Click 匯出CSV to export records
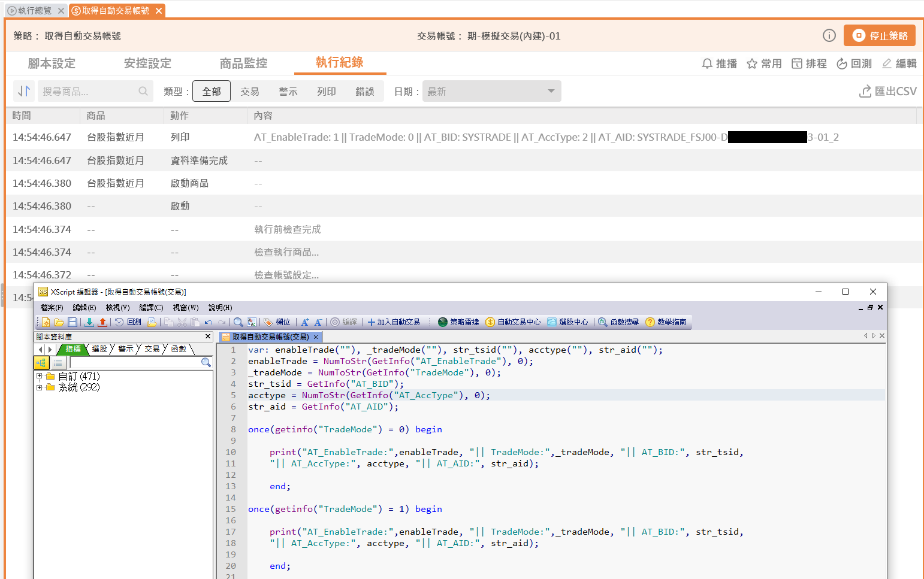This screenshot has height=579, width=924. [888, 92]
